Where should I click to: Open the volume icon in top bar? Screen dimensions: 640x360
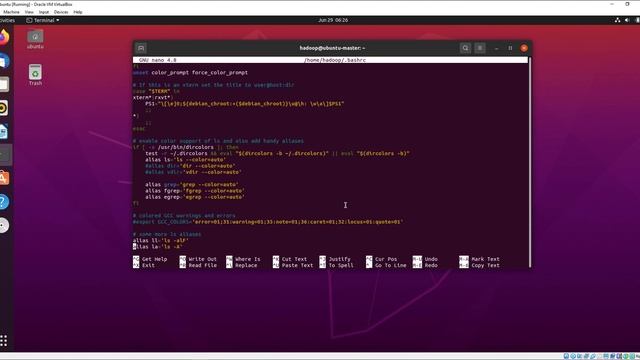point(627,20)
